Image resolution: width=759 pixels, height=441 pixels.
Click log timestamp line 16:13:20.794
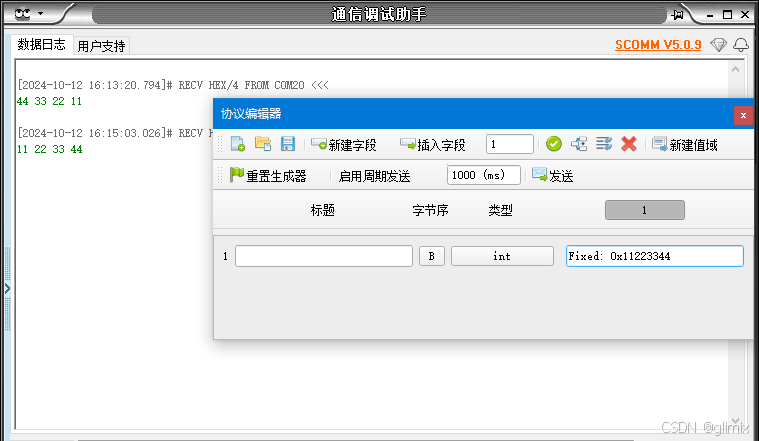click(x=173, y=85)
